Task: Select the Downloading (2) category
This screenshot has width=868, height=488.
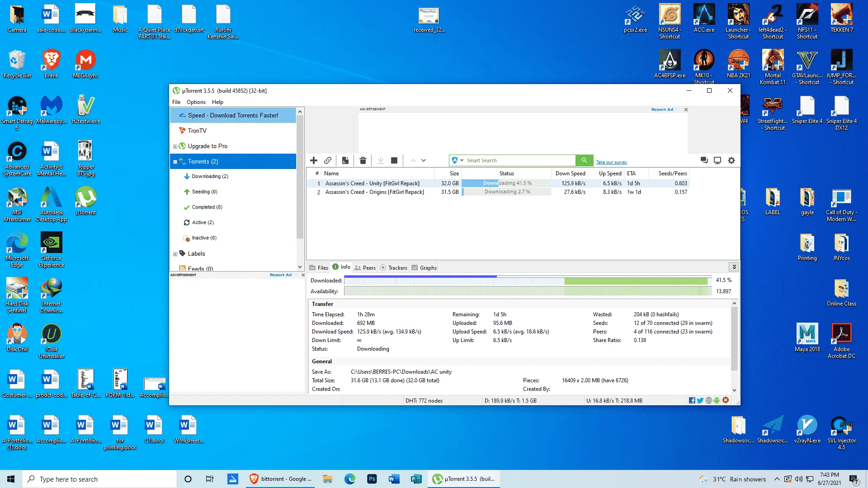Action: (x=210, y=176)
